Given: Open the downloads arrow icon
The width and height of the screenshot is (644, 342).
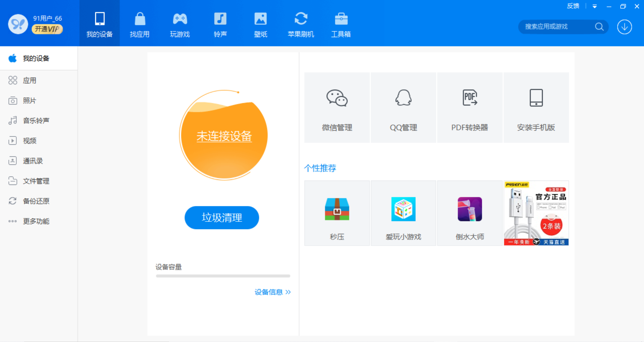Looking at the screenshot, I should [x=624, y=27].
